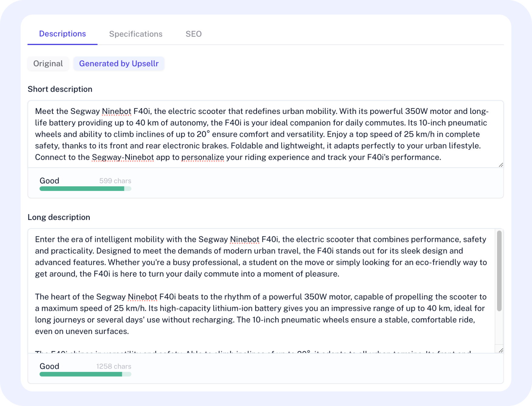Click the Long description quality progress bar

85,374
